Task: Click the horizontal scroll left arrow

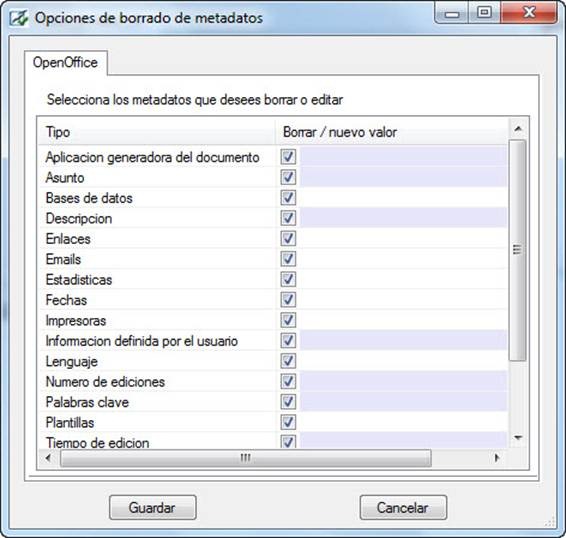Action: pyautogui.click(x=48, y=458)
